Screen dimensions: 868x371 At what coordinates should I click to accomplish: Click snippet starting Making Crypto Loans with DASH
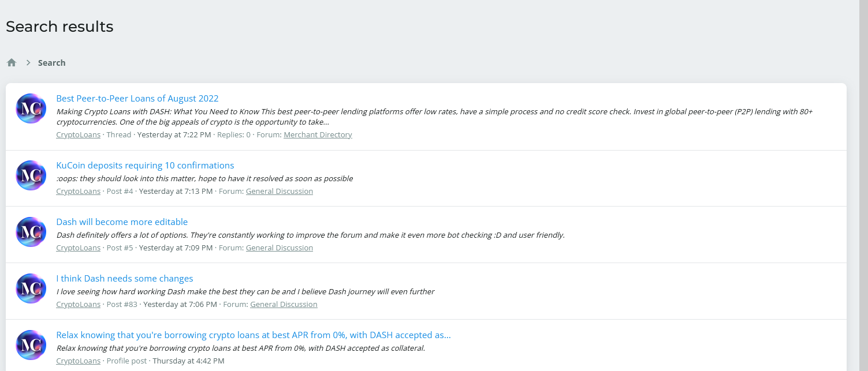434,117
